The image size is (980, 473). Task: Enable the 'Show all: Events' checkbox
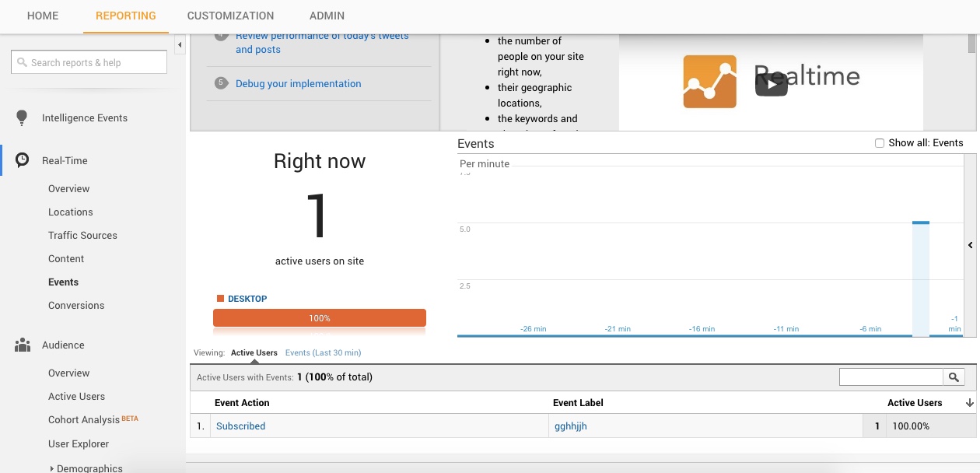pyautogui.click(x=879, y=143)
